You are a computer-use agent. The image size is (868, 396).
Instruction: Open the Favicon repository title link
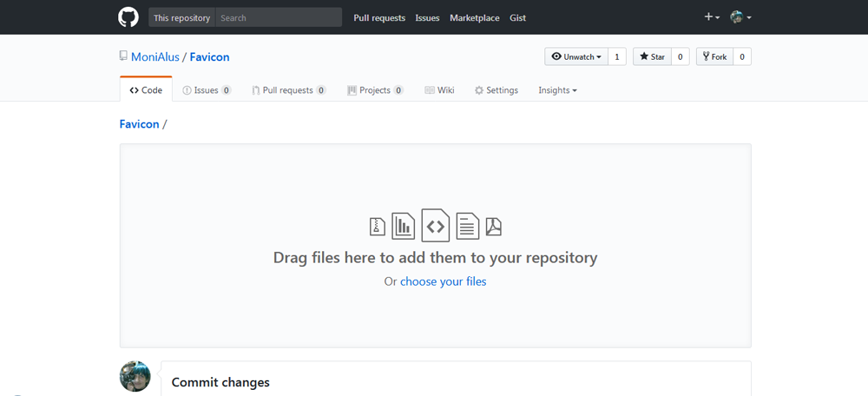tap(209, 57)
